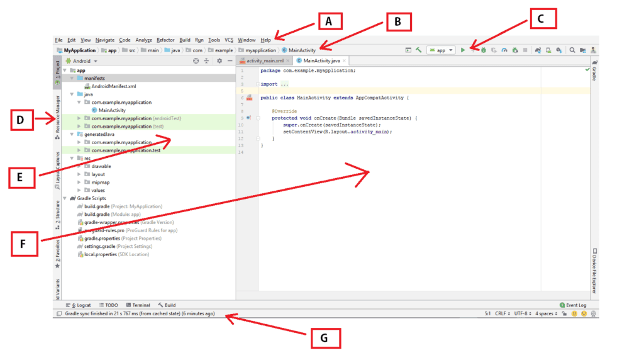Viewport: 644px width, 360px height.
Task: Click the green Run app button
Action: coord(463,50)
